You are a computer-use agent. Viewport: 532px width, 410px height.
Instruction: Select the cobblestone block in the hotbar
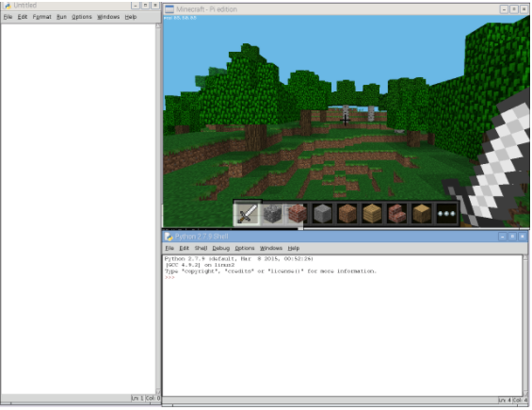(272, 214)
